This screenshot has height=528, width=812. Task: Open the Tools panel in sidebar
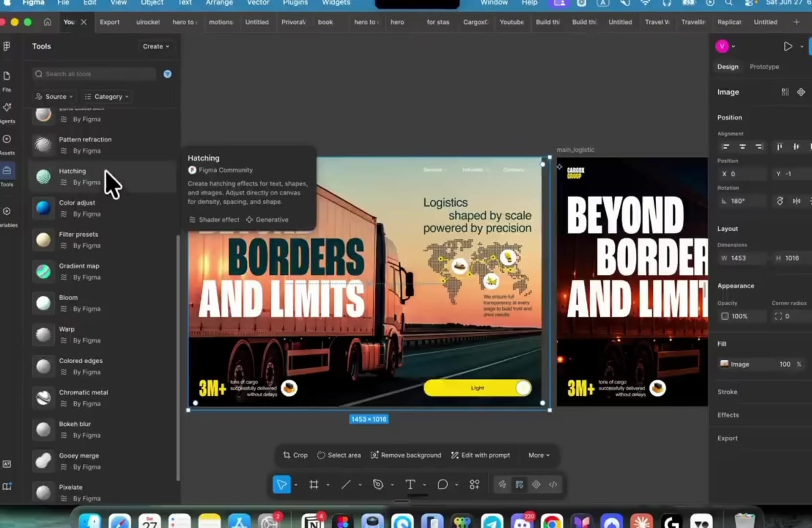(6, 176)
